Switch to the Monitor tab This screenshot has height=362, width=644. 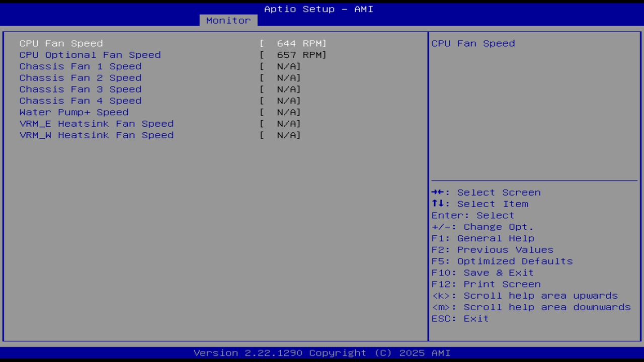[228, 20]
